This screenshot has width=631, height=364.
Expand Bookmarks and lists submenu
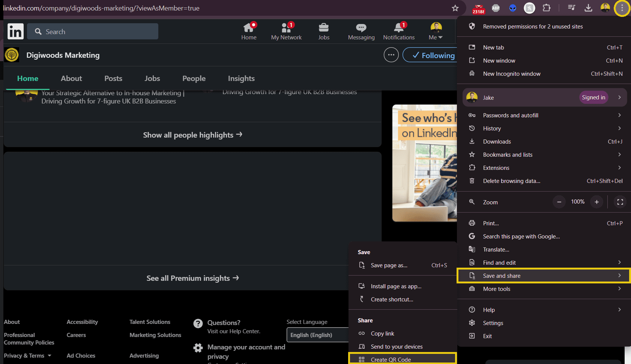click(x=544, y=154)
